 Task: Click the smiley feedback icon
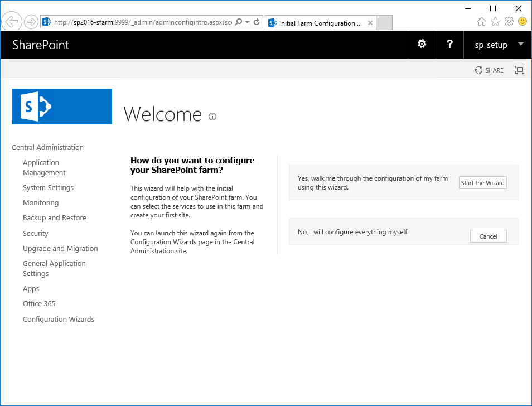pos(523,21)
